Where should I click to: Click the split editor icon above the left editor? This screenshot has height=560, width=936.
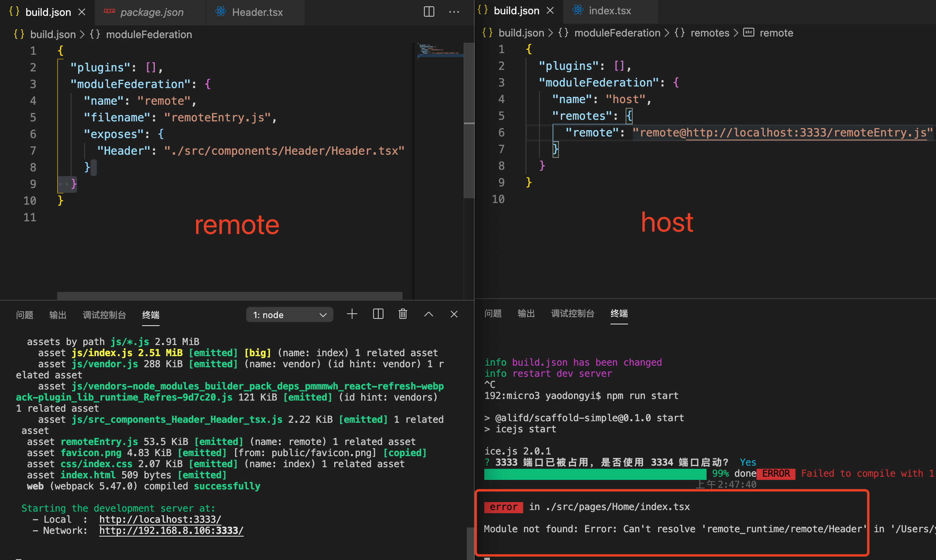tap(429, 12)
